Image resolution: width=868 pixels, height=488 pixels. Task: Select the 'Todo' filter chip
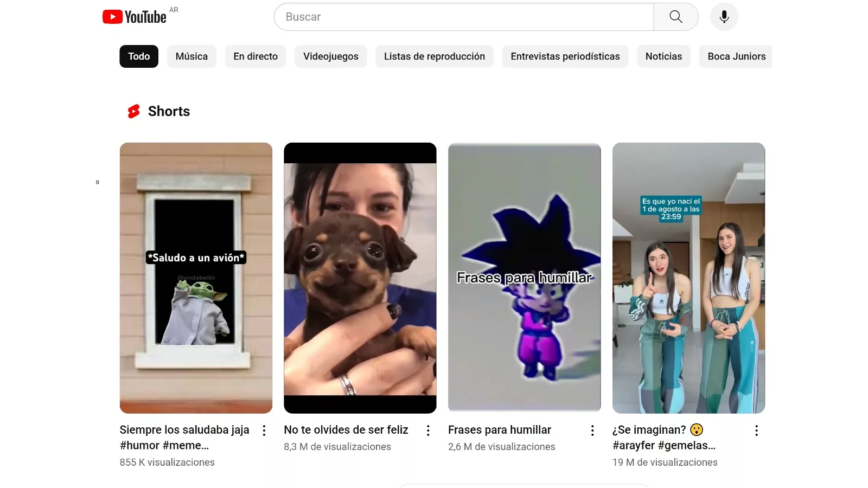click(x=139, y=56)
